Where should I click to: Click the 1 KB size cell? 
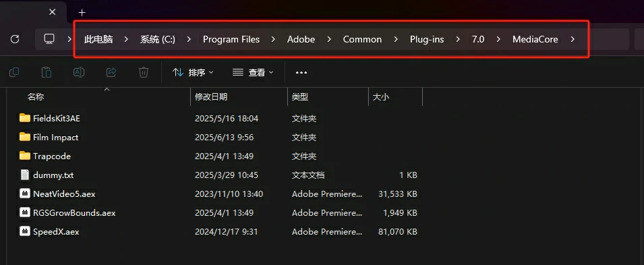408,175
